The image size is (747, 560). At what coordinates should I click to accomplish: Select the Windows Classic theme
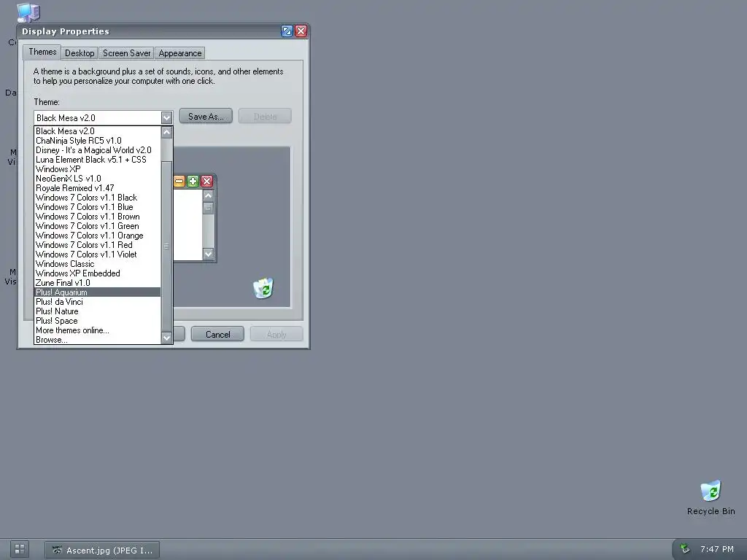(x=98, y=264)
